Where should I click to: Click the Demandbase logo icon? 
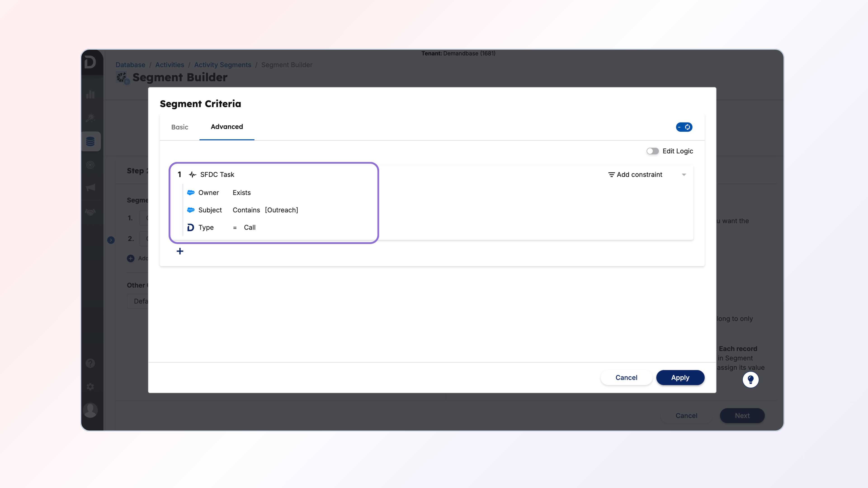pos(90,62)
